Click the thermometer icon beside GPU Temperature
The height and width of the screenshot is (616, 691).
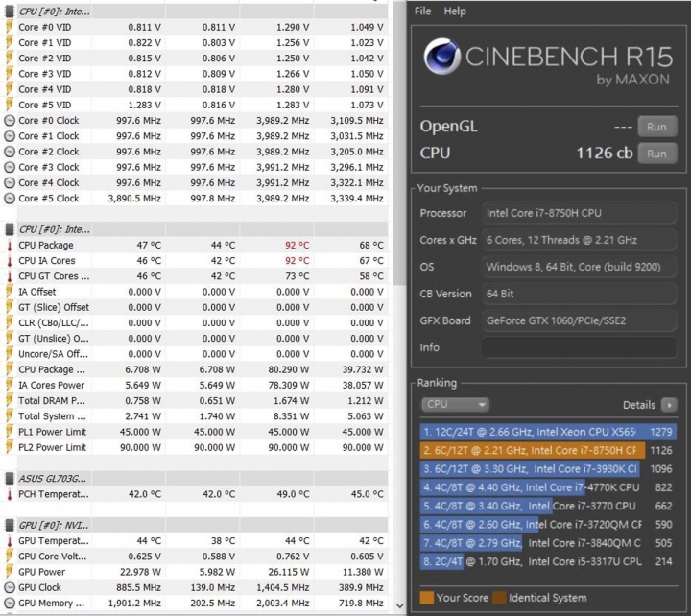10,540
